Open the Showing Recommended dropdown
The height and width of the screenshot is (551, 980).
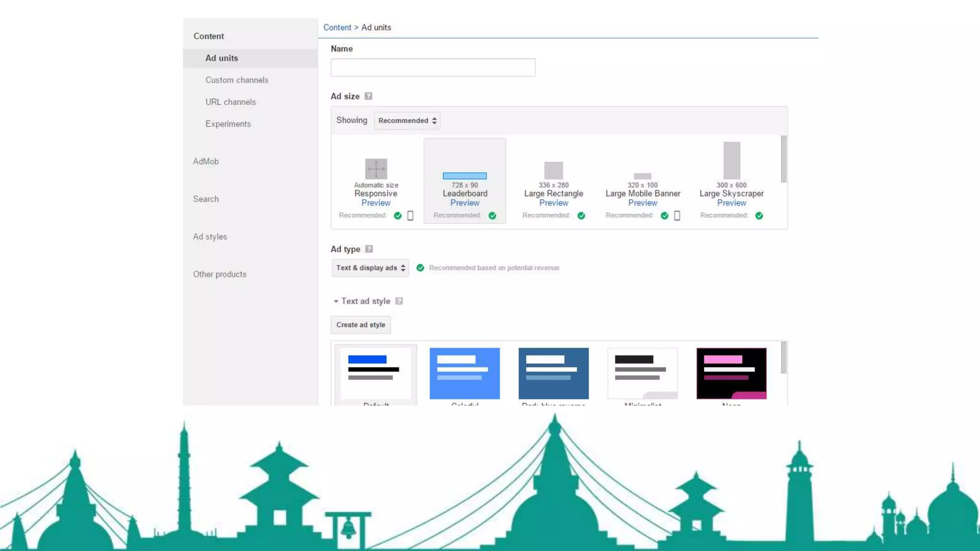pyautogui.click(x=407, y=121)
